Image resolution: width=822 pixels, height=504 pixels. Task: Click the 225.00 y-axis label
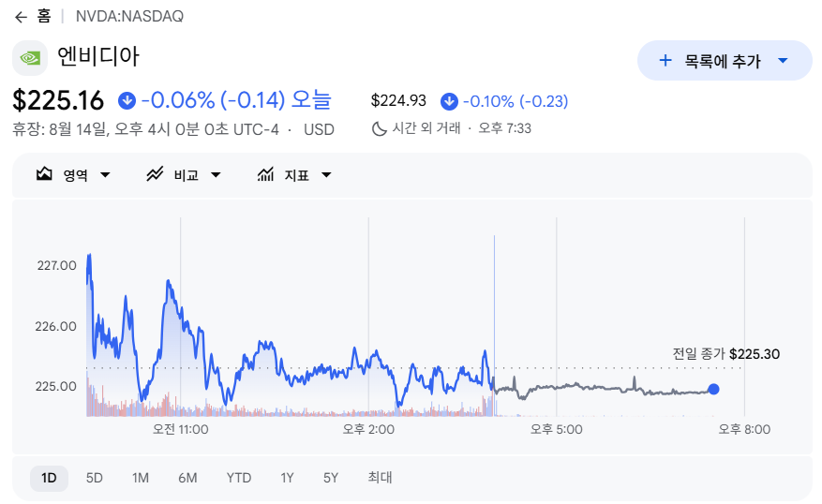tap(55, 386)
